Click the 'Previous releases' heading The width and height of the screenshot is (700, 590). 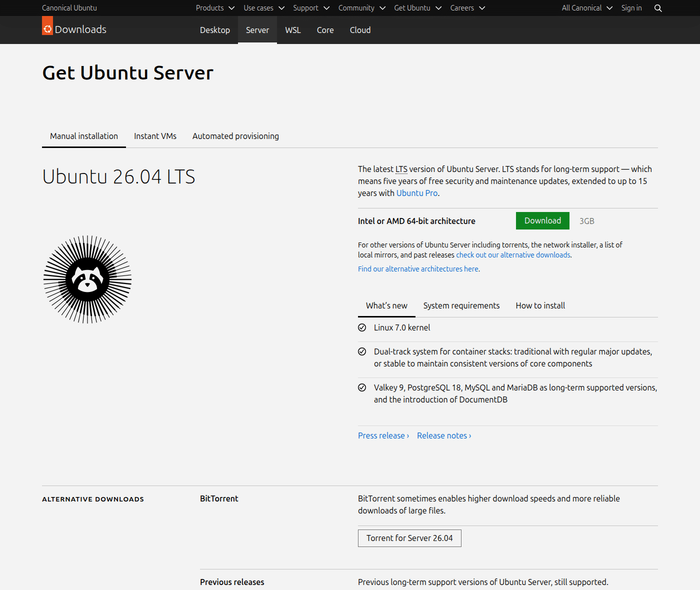point(232,582)
